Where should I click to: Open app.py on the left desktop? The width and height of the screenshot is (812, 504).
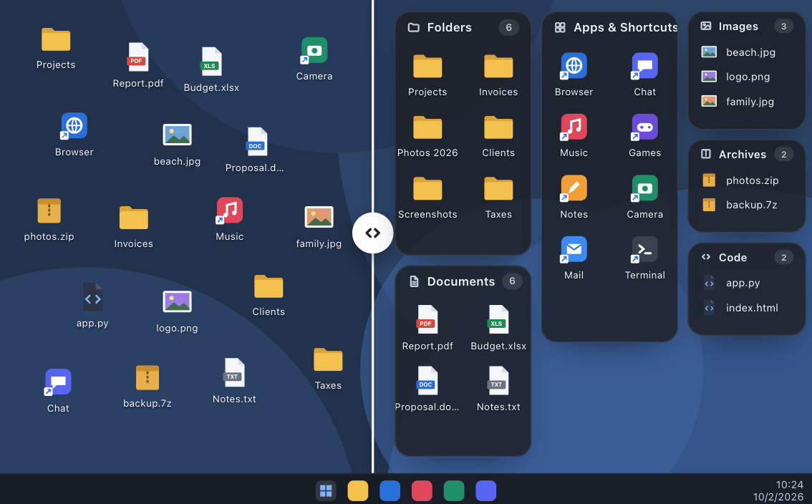(x=92, y=306)
